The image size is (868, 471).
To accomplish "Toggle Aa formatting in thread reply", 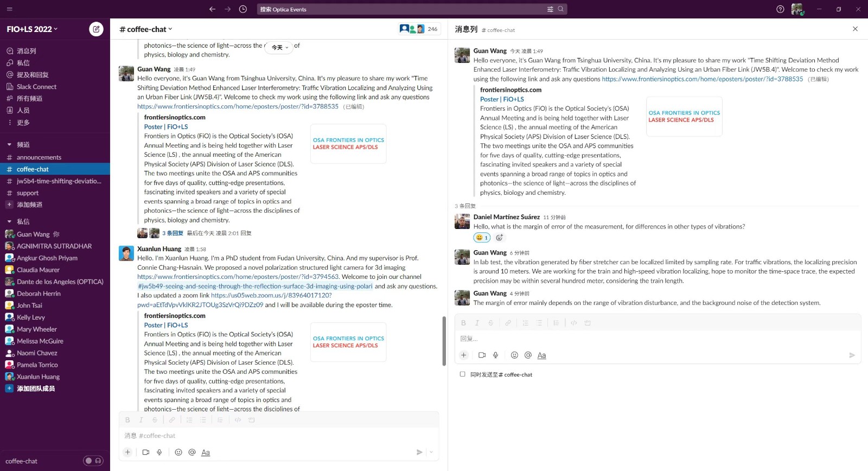I will click(541, 355).
